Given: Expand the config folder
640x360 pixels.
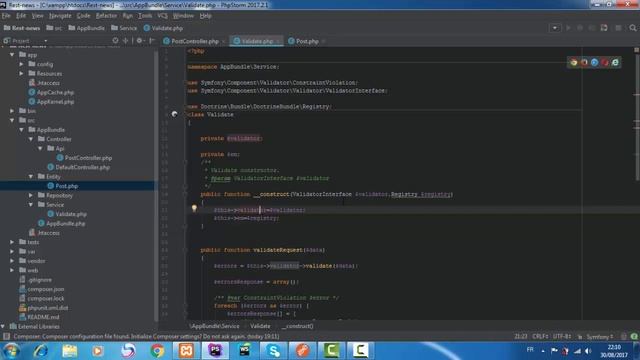Looking at the screenshot, I should pos(22,64).
